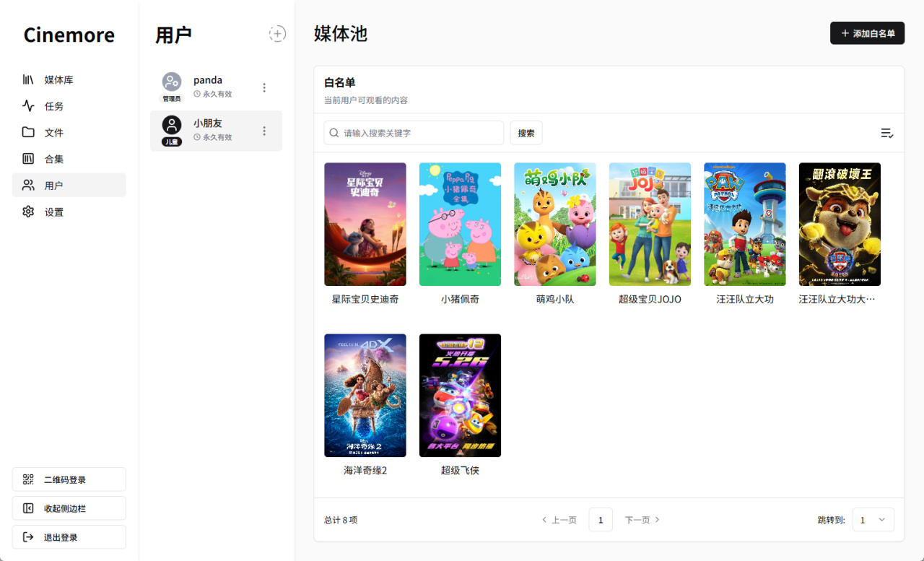Screen dimensions: 924x561
Task: Click the 总计 8 项 total count
Action: pyautogui.click(x=341, y=520)
